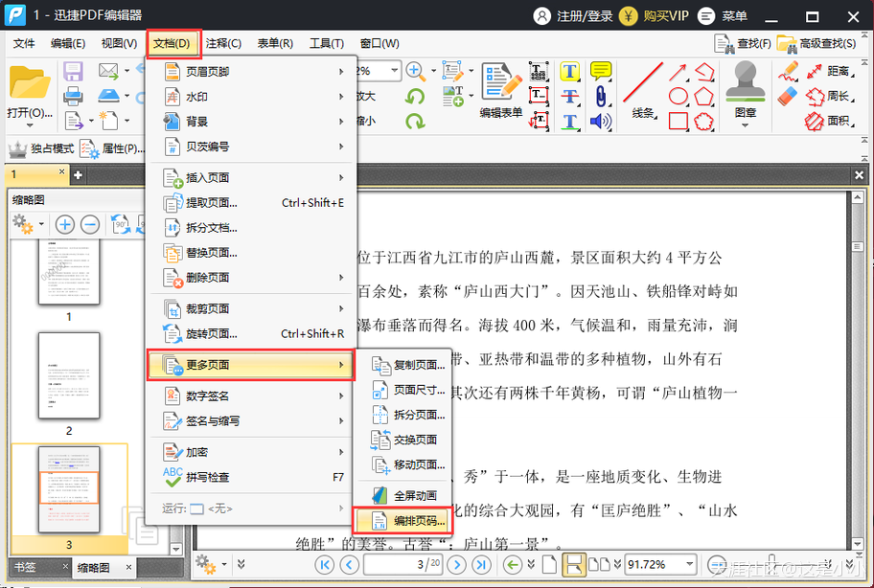The height and width of the screenshot is (588, 874).
Task: Expand the 签名与缩写 submenu
Action: click(x=251, y=421)
